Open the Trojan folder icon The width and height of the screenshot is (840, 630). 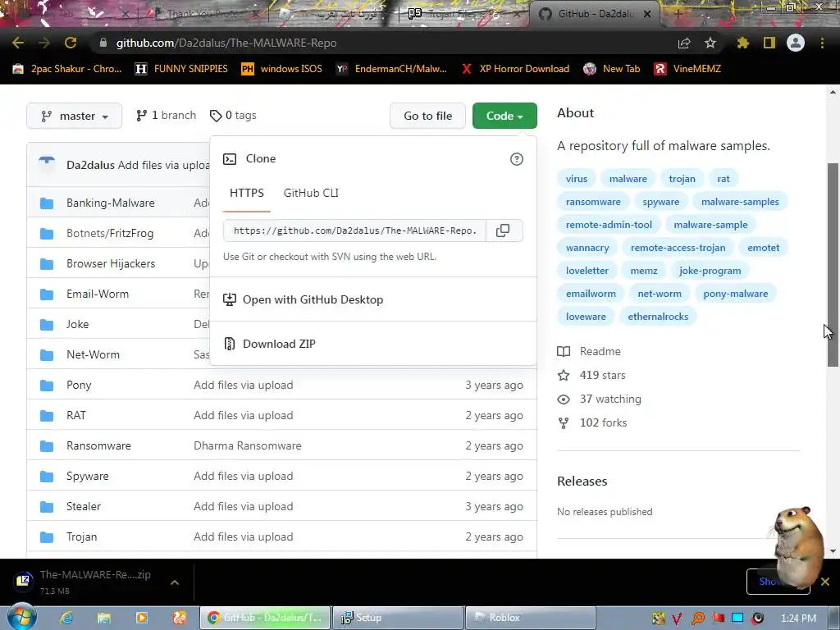click(47, 536)
